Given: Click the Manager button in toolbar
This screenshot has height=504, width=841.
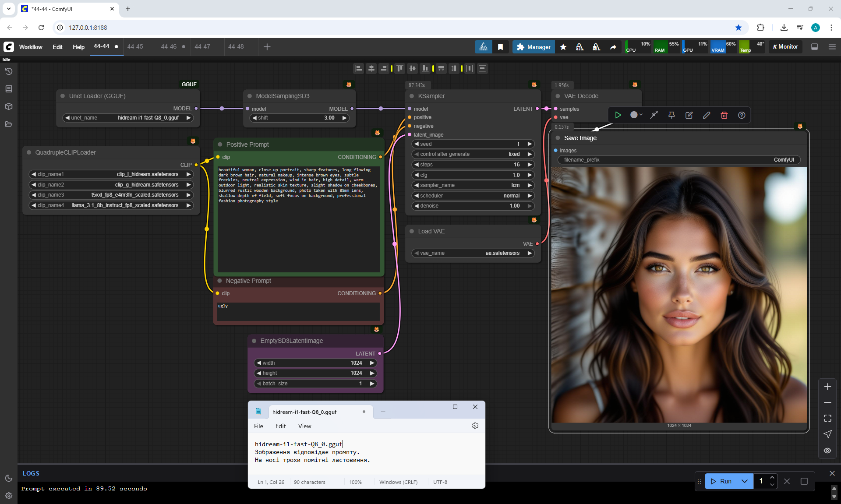Looking at the screenshot, I should pos(534,47).
